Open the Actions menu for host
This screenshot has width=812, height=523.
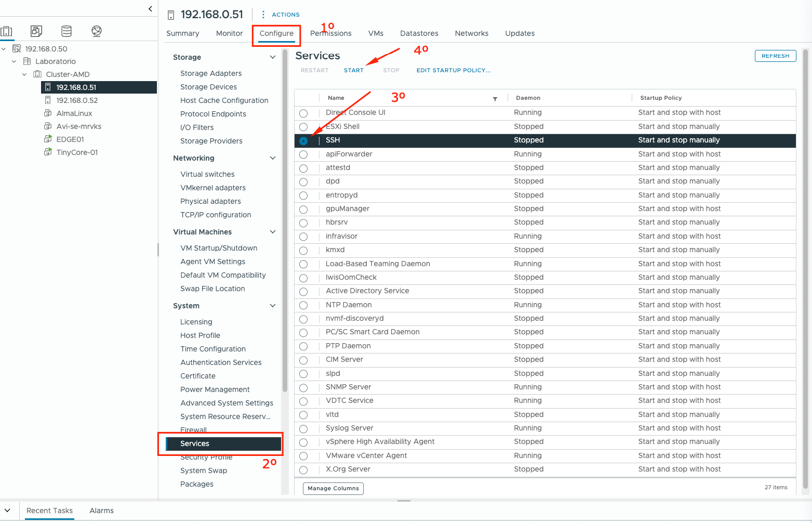[x=281, y=15]
